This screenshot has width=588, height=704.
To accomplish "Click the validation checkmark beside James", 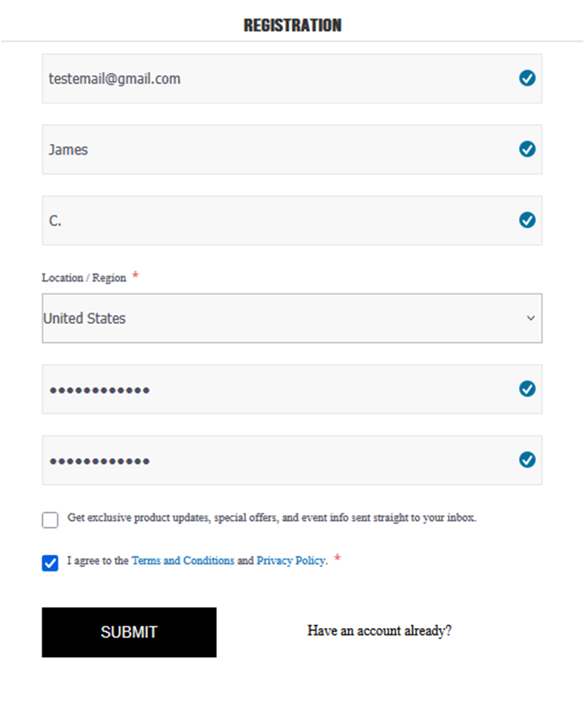I will [x=527, y=150].
